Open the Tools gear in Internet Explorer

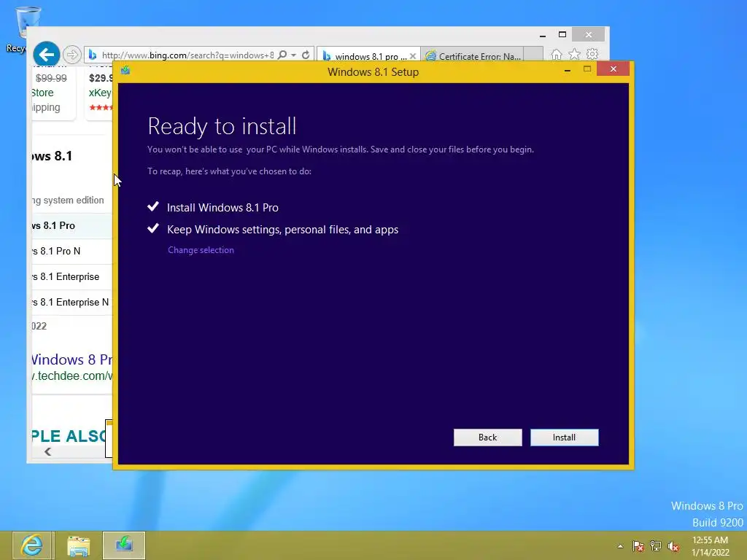(592, 54)
